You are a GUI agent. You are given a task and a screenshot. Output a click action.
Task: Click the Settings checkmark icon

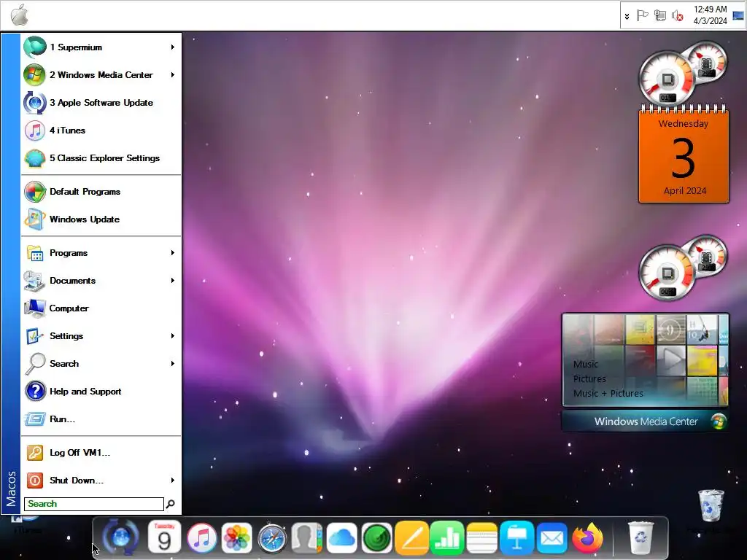point(35,335)
